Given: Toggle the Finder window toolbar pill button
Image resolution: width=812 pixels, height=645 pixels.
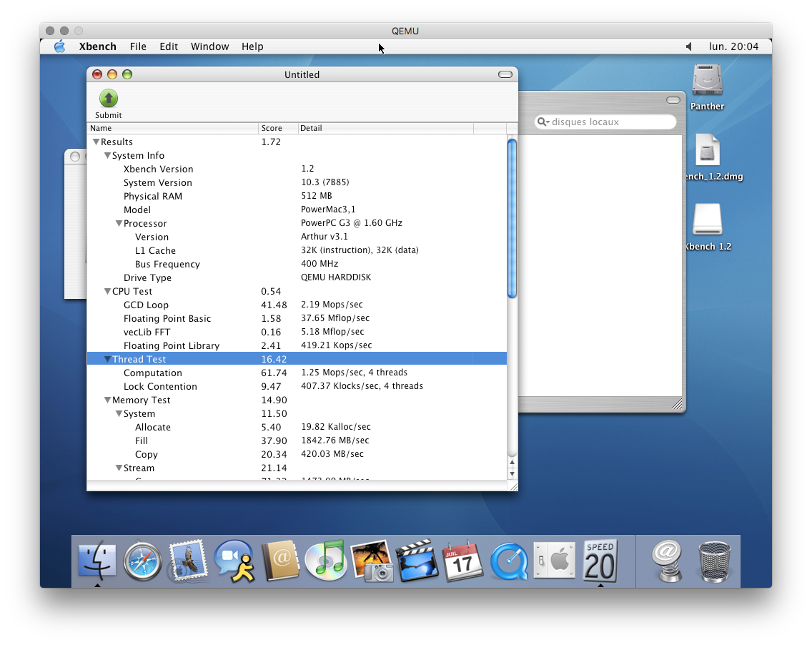Looking at the screenshot, I should (x=673, y=100).
